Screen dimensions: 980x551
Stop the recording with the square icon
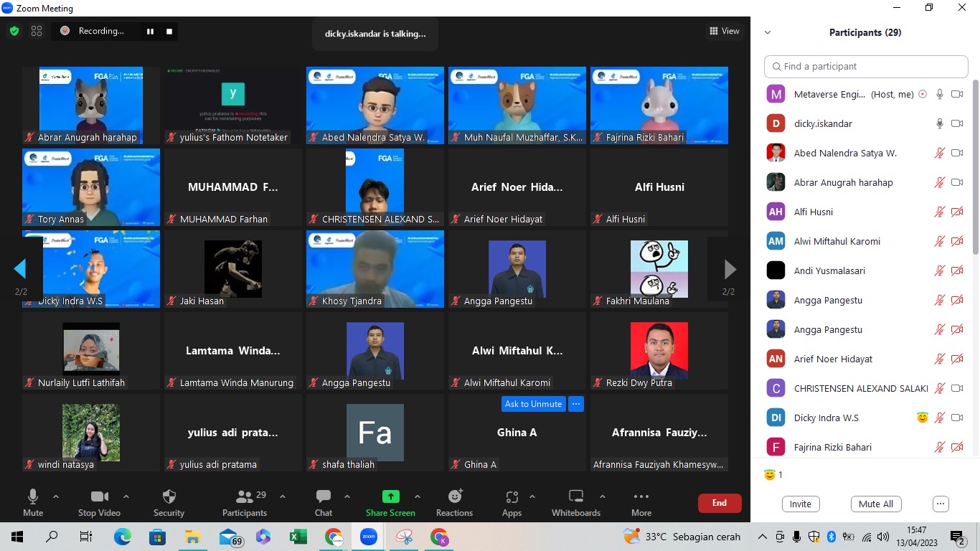[x=169, y=31]
